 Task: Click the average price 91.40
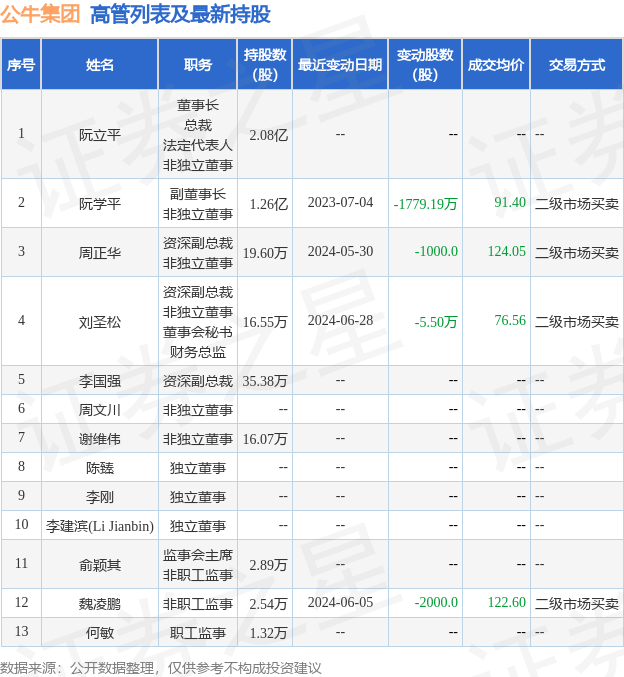click(x=510, y=202)
